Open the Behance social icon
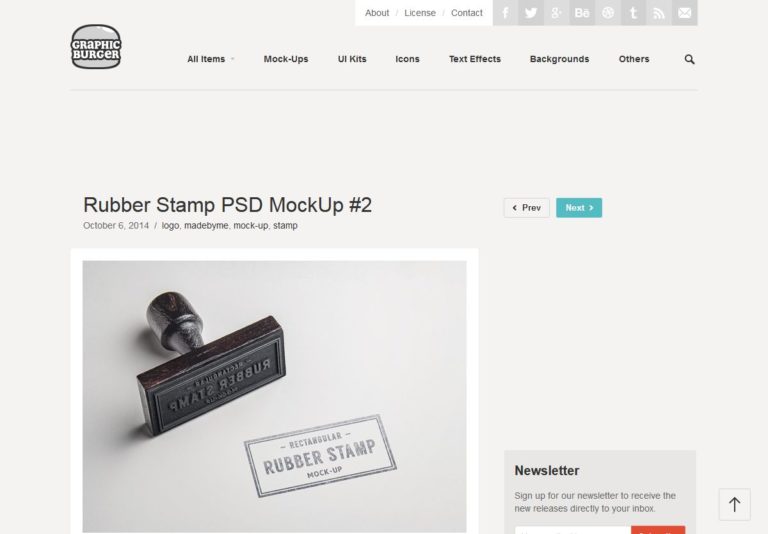This screenshot has width=768, height=534. [x=582, y=13]
